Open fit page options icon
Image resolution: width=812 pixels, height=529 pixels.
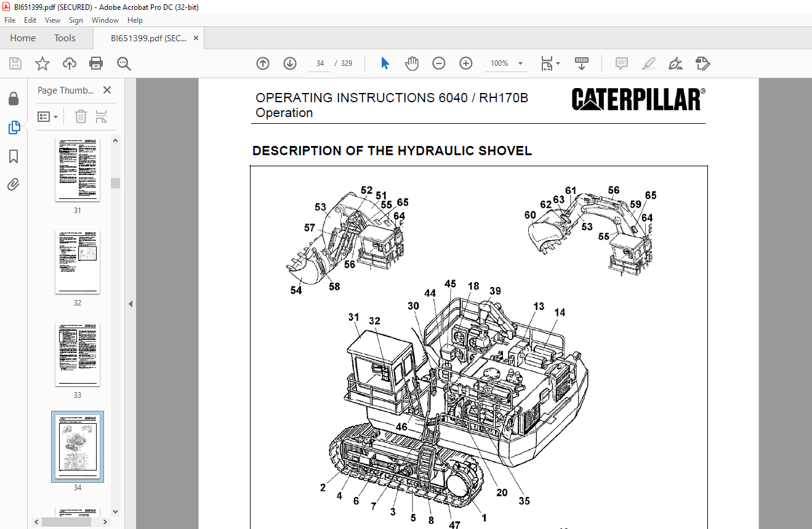[x=550, y=63]
